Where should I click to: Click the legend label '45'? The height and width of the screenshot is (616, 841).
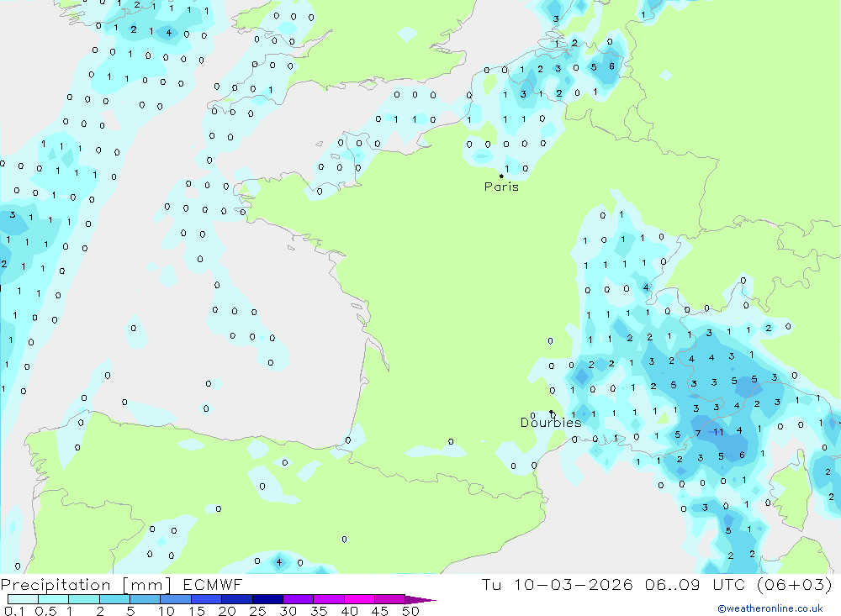point(380,611)
